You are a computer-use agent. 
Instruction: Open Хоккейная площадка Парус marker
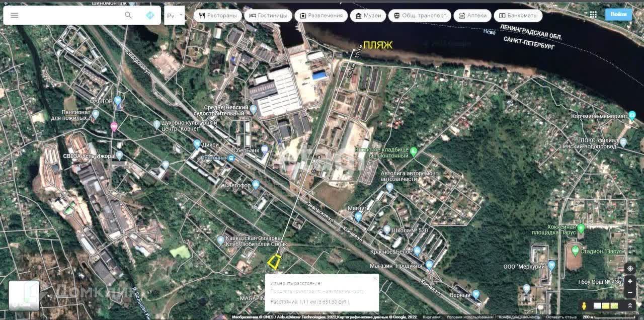click(581, 229)
